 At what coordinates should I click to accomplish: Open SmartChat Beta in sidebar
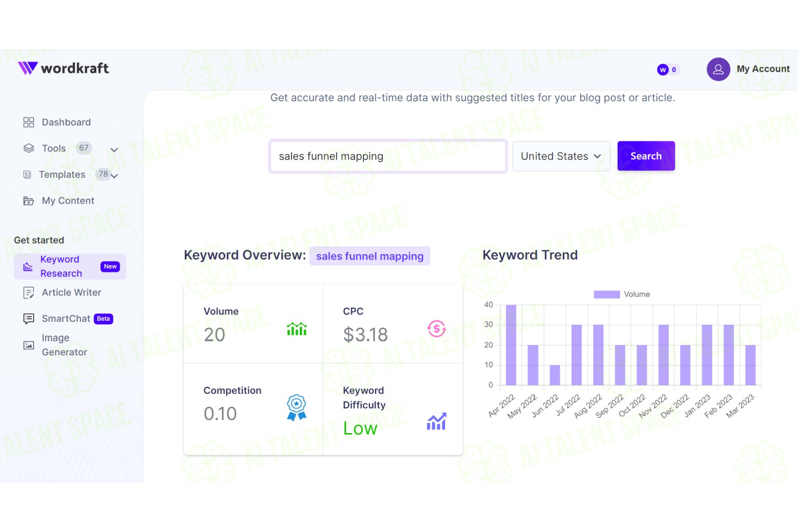click(x=68, y=319)
